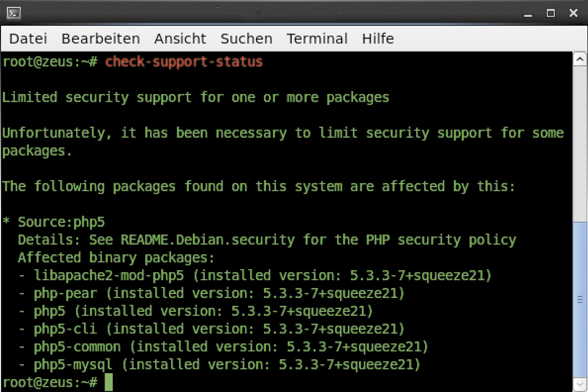The image size is (588, 392).
Task: Click the terminal window icon in title bar
Action: 14,13
